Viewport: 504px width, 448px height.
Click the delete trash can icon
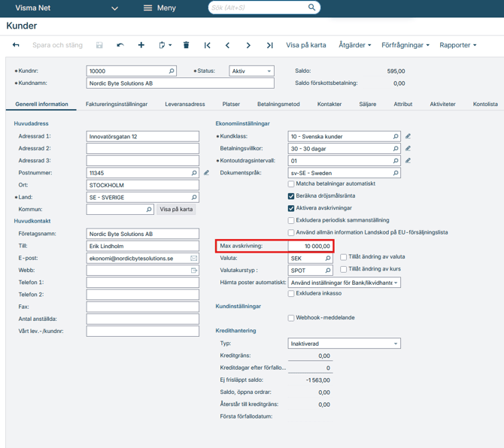[x=187, y=45]
